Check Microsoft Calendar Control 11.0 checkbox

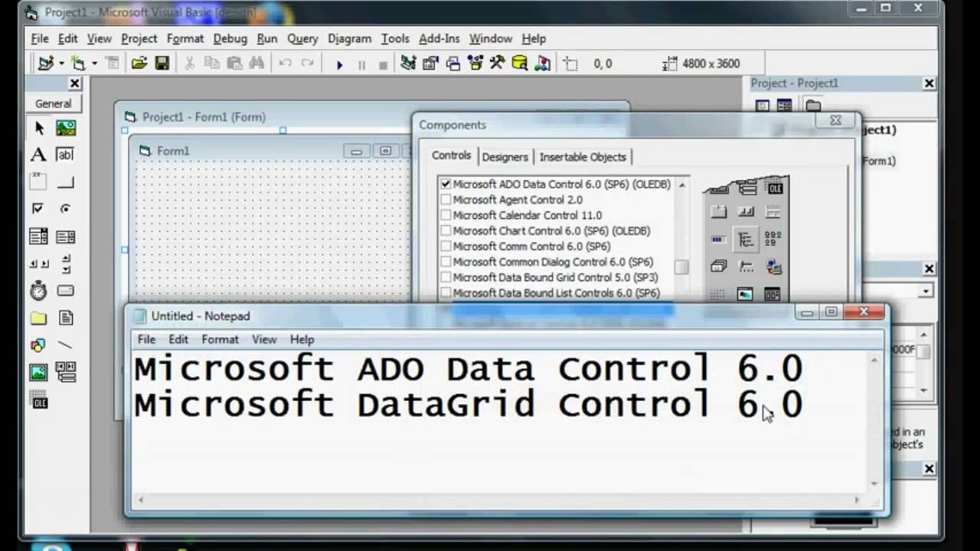point(446,215)
